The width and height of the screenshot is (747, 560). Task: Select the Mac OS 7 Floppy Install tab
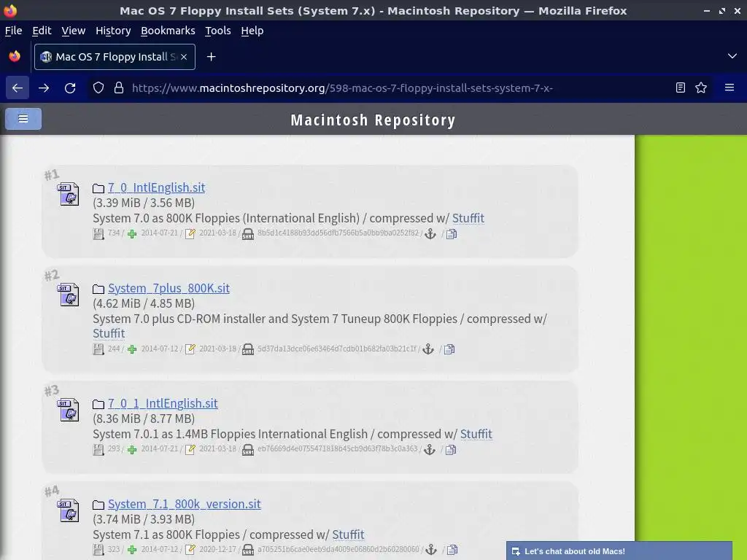115,57
